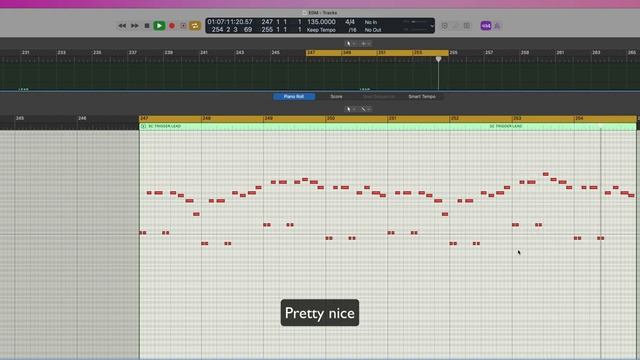Click bar 250 in the Piano Roll ruler

[x=331, y=118]
